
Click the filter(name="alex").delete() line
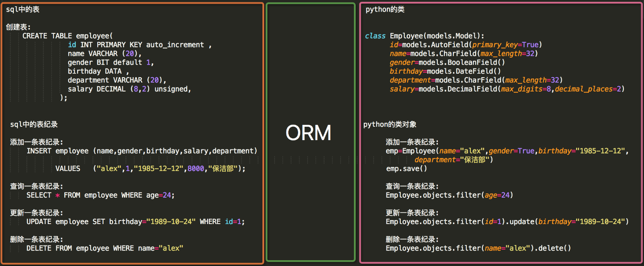[x=478, y=248]
